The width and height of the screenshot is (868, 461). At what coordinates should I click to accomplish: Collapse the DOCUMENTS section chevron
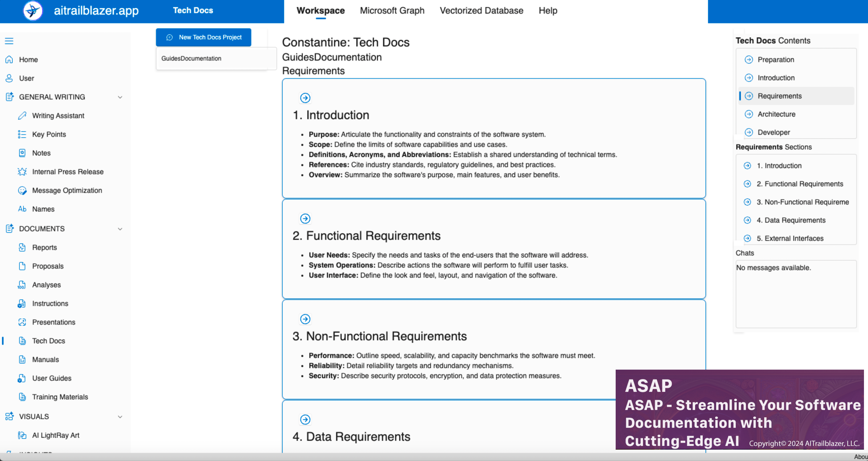pyautogui.click(x=120, y=229)
